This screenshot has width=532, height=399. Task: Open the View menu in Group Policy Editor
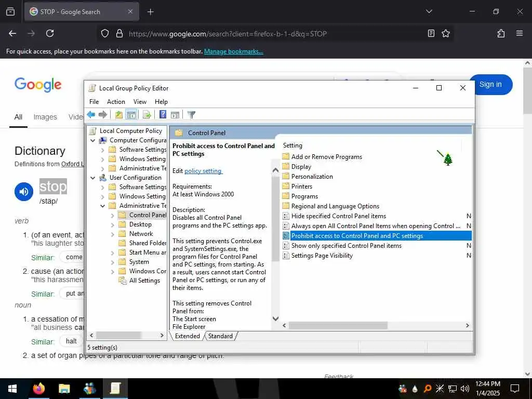(x=140, y=102)
